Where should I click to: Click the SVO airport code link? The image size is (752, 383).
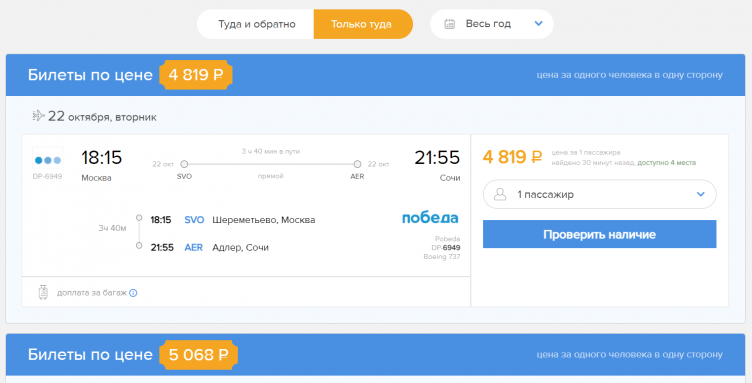tap(194, 220)
